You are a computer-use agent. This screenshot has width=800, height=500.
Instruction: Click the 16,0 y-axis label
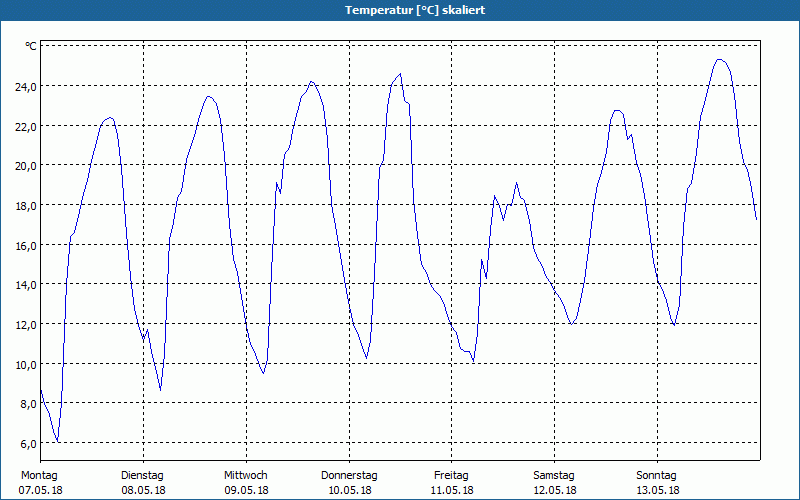(x=26, y=245)
